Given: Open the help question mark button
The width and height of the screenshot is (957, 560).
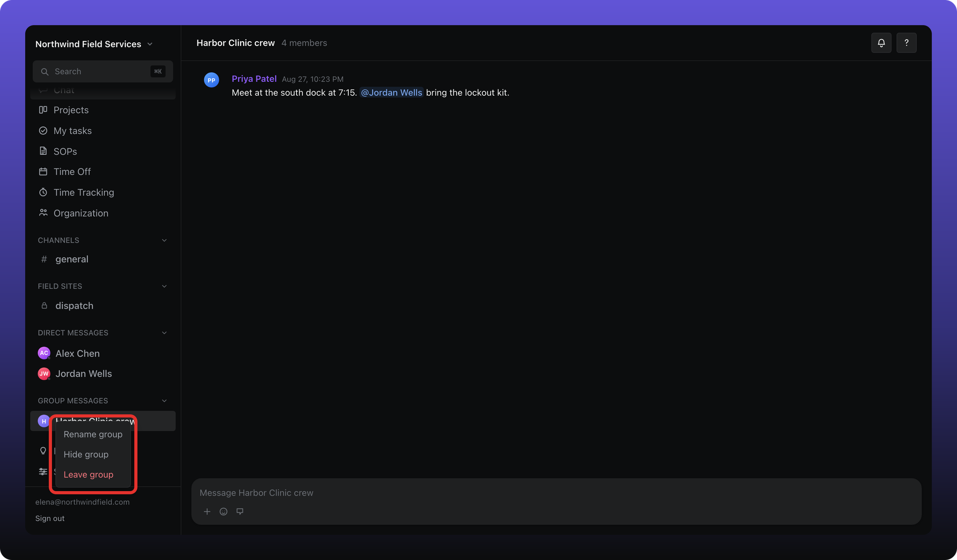Looking at the screenshot, I should (906, 43).
